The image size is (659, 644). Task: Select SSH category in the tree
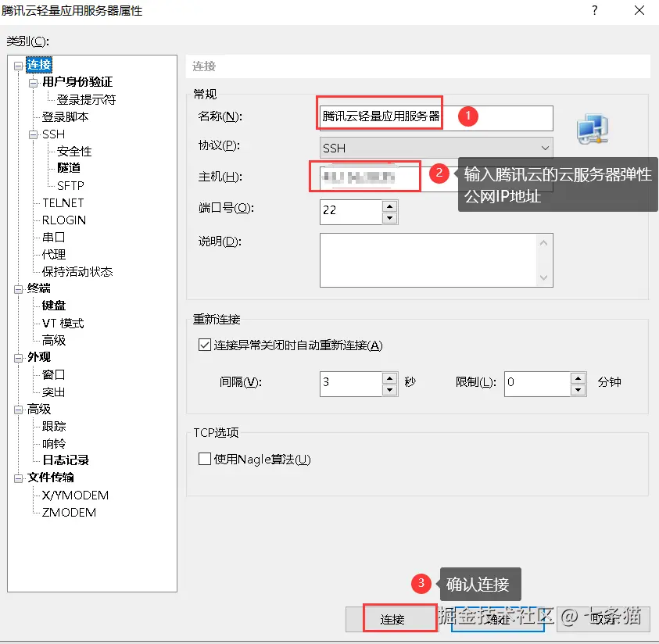pos(53,134)
